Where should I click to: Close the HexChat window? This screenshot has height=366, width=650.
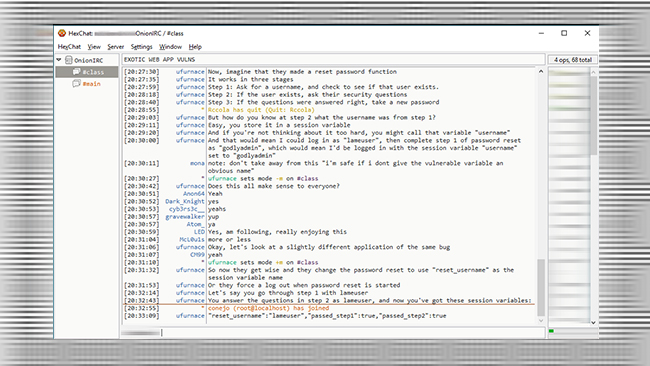point(587,33)
